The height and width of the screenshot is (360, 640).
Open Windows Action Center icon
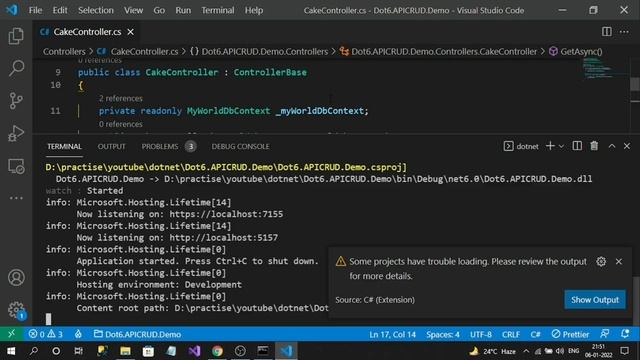coord(624,351)
